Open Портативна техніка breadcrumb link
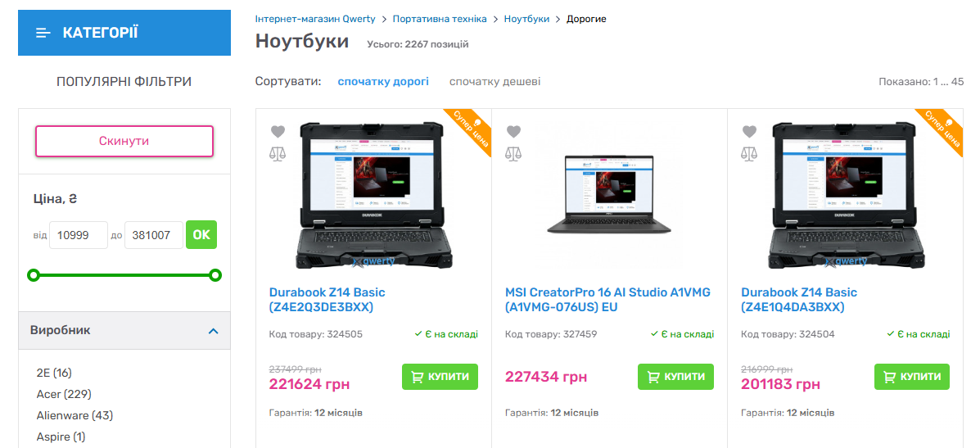980x448 pixels. tap(440, 19)
